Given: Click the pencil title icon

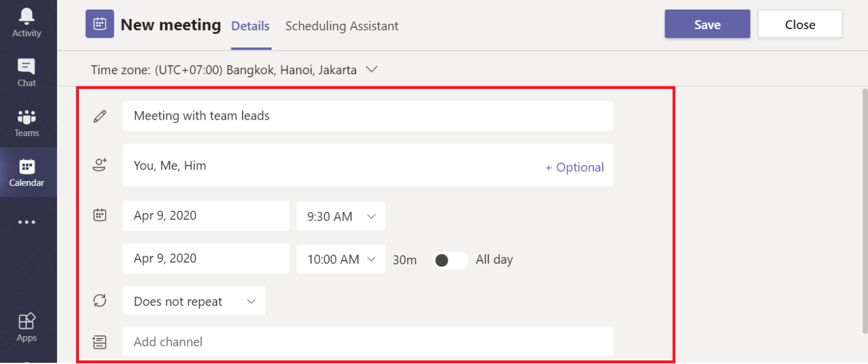Looking at the screenshot, I should click(x=100, y=116).
